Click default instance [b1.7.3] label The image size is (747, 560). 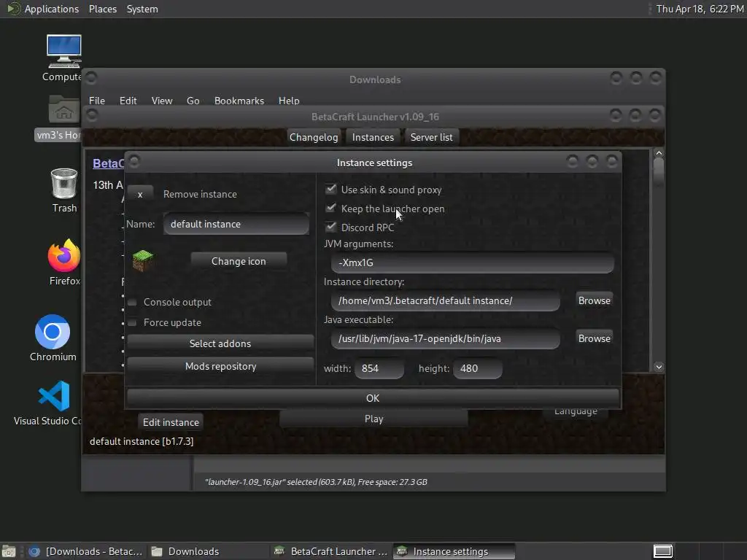142,441
